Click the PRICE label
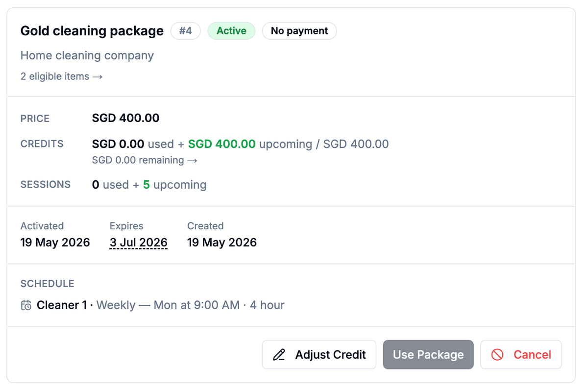Image resolution: width=588 pixels, height=392 pixels. click(x=35, y=119)
